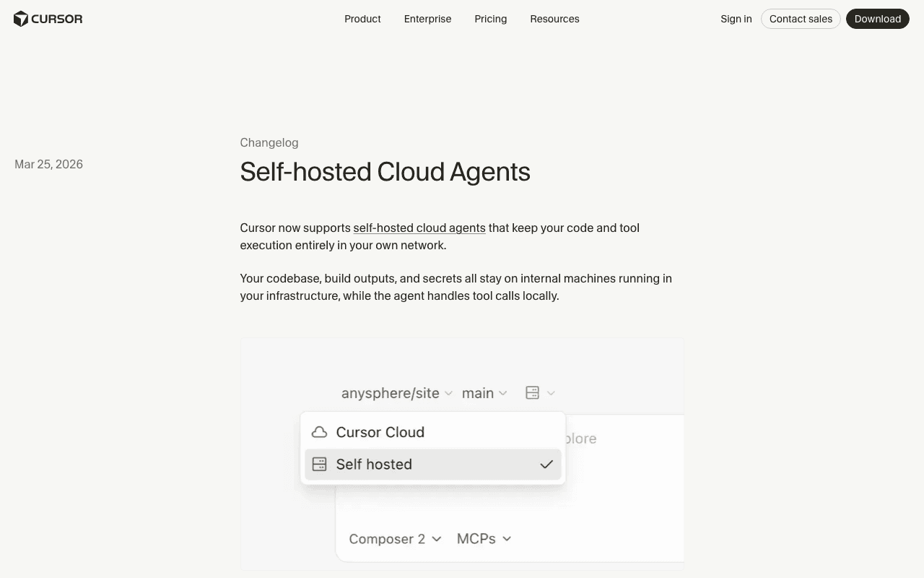Click the Cursor cube logo icon

pos(21,19)
